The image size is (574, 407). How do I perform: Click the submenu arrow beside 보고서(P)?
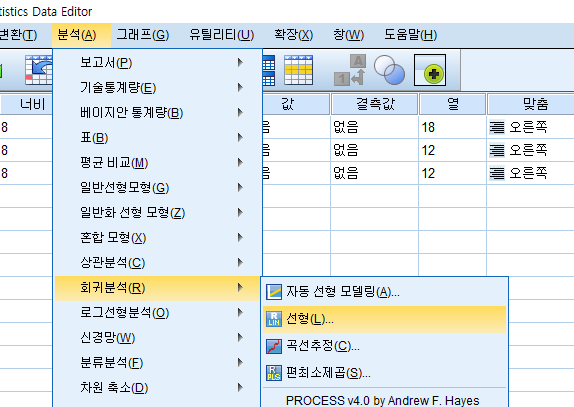[240, 63]
